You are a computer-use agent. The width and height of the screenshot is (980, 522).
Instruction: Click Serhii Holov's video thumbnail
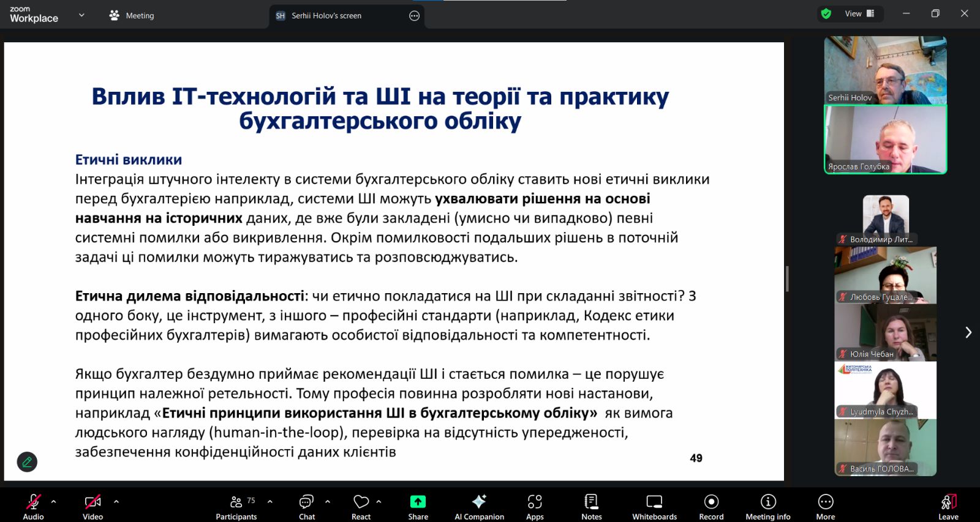(x=885, y=70)
